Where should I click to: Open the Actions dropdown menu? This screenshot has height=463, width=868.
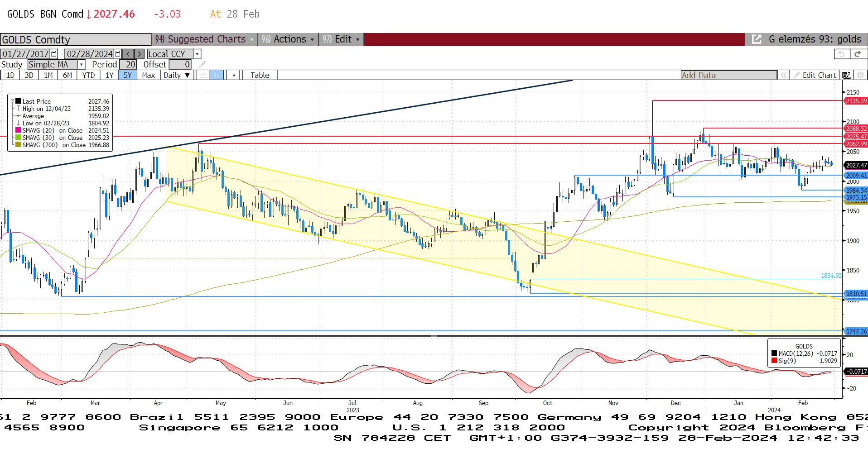click(288, 39)
